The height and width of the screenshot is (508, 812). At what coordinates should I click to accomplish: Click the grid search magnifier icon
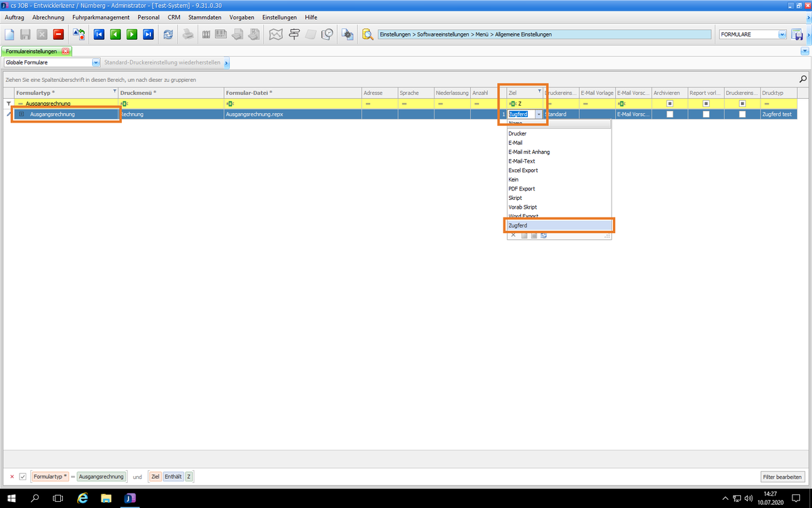[803, 79]
